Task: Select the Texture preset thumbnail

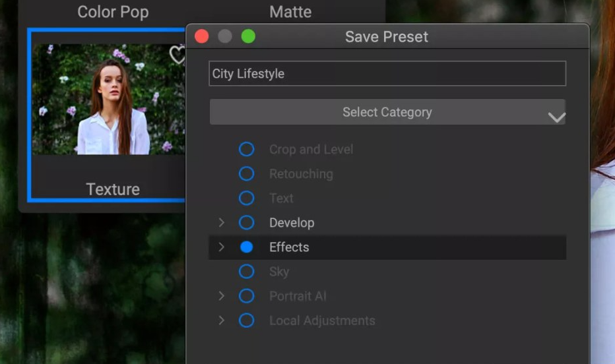Action: (x=109, y=99)
